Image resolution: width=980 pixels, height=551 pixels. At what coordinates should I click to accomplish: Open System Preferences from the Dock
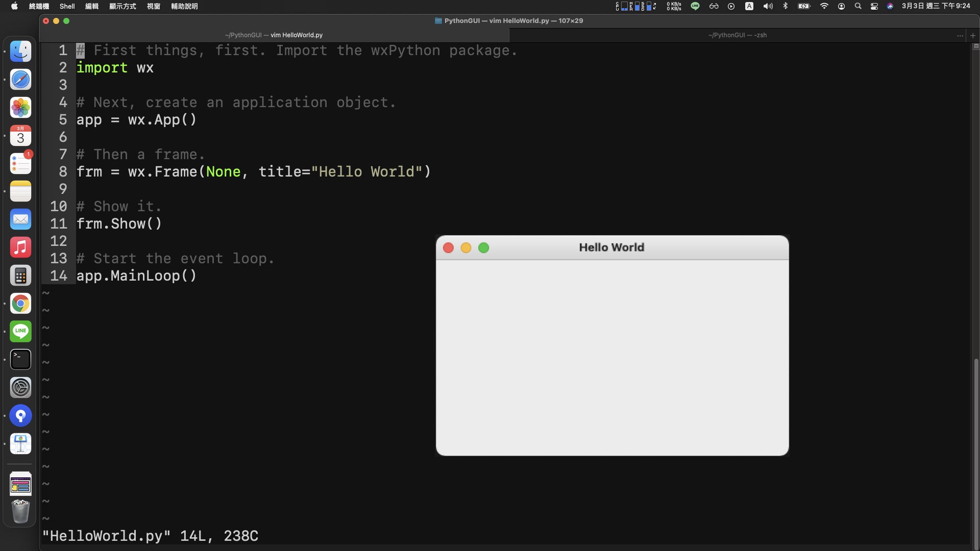pyautogui.click(x=20, y=388)
